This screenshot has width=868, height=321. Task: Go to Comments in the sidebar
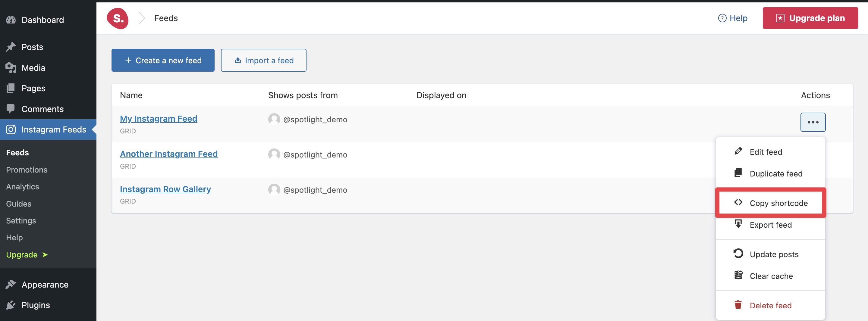48,109
